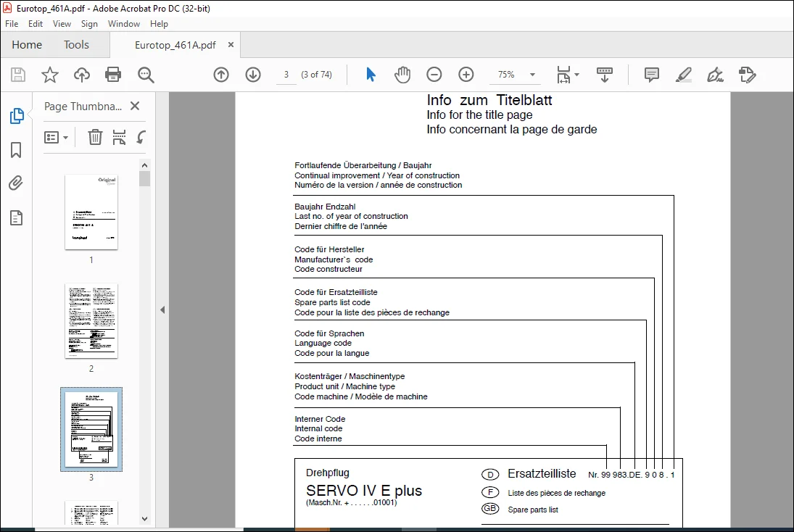Switch to the Tools tab
This screenshot has width=794, height=532.
point(76,44)
